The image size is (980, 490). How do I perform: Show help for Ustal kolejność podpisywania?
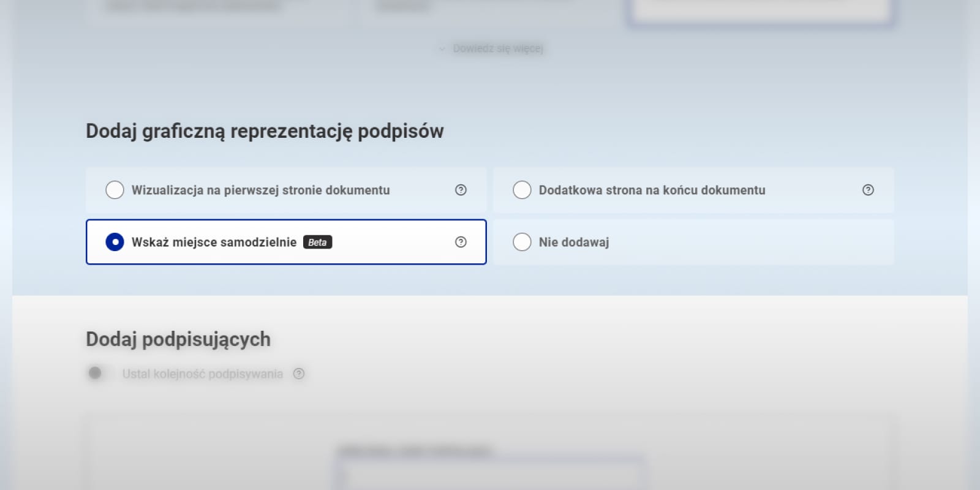pos(299,374)
